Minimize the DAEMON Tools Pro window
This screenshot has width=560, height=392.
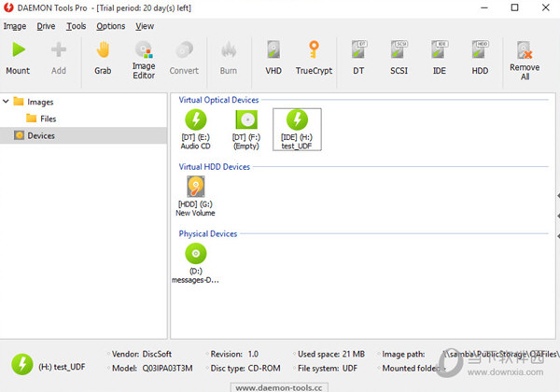click(x=484, y=7)
